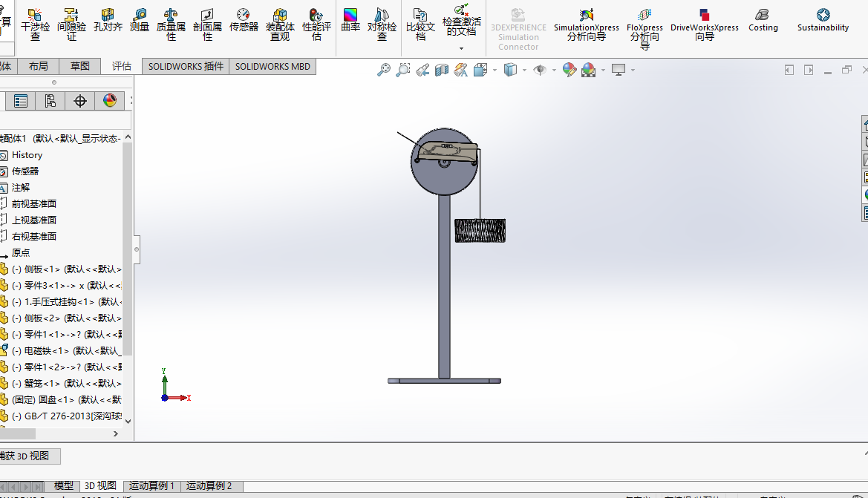Image resolution: width=868 pixels, height=498 pixels.
Task: Open Mass Properties (质量属性)
Action: pos(171,25)
